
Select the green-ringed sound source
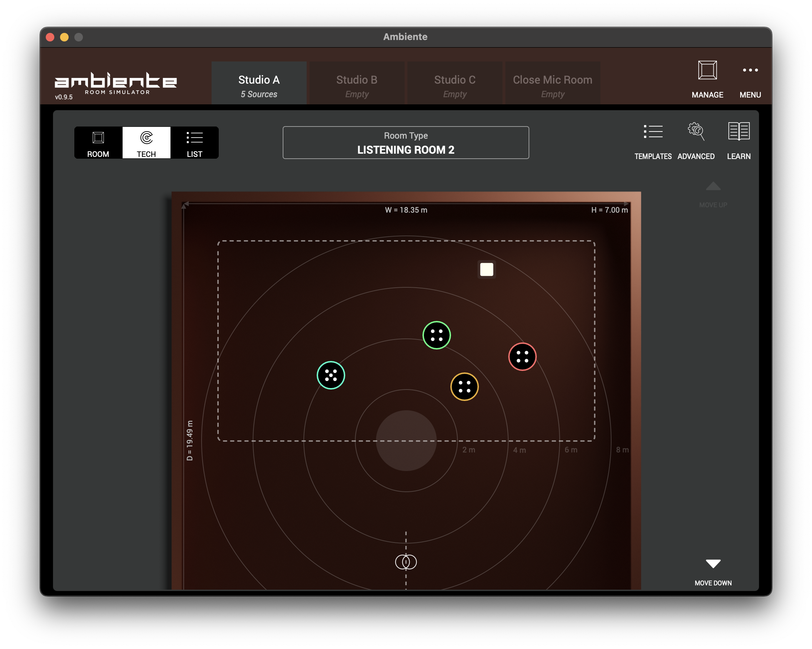pyautogui.click(x=436, y=335)
